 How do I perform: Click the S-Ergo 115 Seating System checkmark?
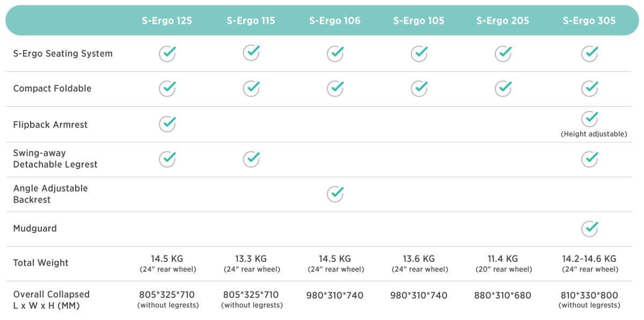click(252, 53)
